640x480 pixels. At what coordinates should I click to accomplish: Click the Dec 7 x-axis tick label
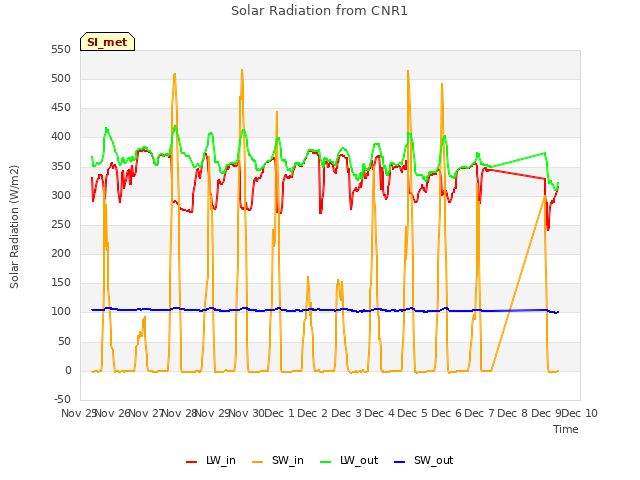pyautogui.click(x=479, y=413)
